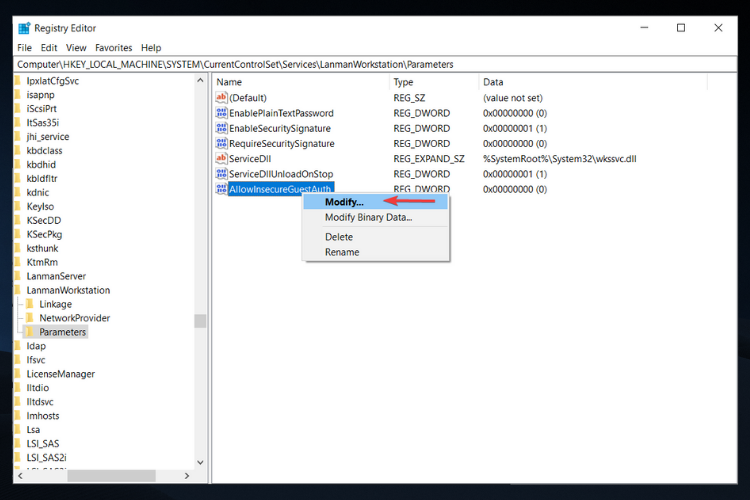Select the lmhosts key
Image resolution: width=750 pixels, height=500 pixels.
(x=43, y=416)
